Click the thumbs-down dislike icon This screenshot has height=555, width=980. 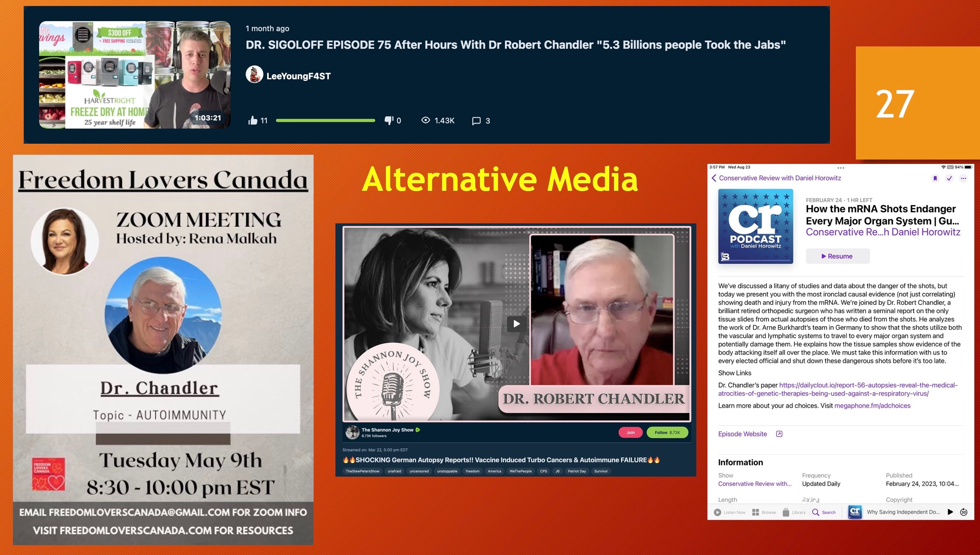[389, 120]
